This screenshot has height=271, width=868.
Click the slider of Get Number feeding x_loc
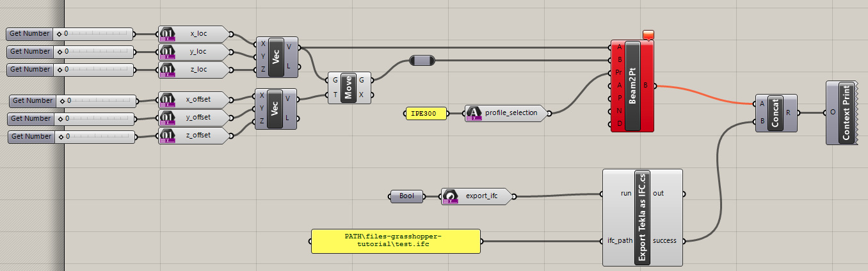pos(96,34)
